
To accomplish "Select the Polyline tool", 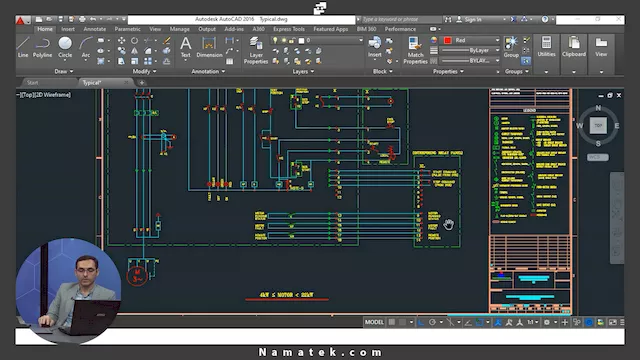I will coord(42,47).
